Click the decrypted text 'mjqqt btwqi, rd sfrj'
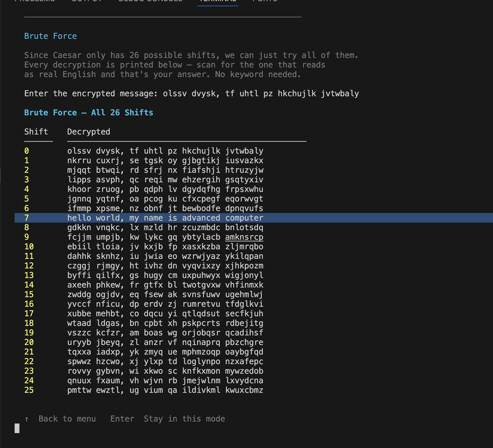The height and width of the screenshot is (448, 493). coord(115,170)
